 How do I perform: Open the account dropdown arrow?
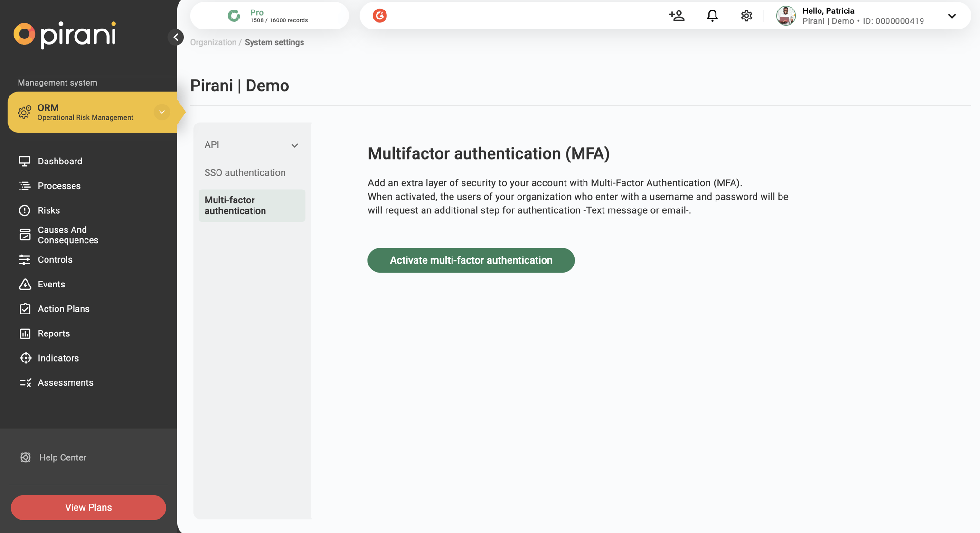coord(952,16)
